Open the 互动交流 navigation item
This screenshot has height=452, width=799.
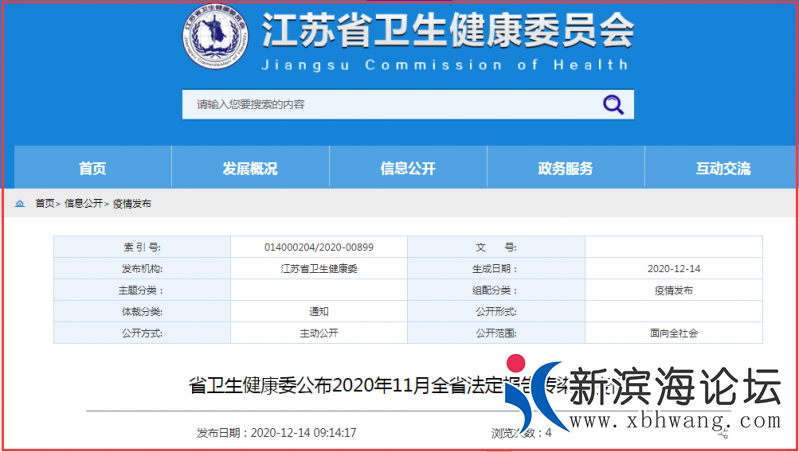pos(722,168)
